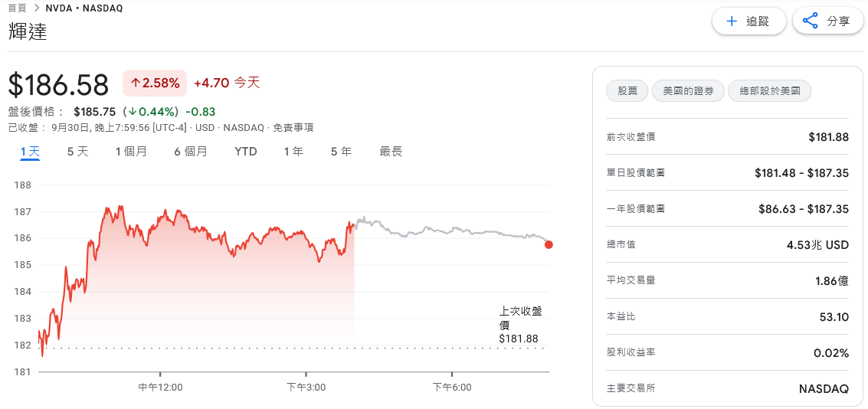Viewport: 868px width, 409px height.
Task: Select the 6 個月 range tab
Action: (x=190, y=152)
